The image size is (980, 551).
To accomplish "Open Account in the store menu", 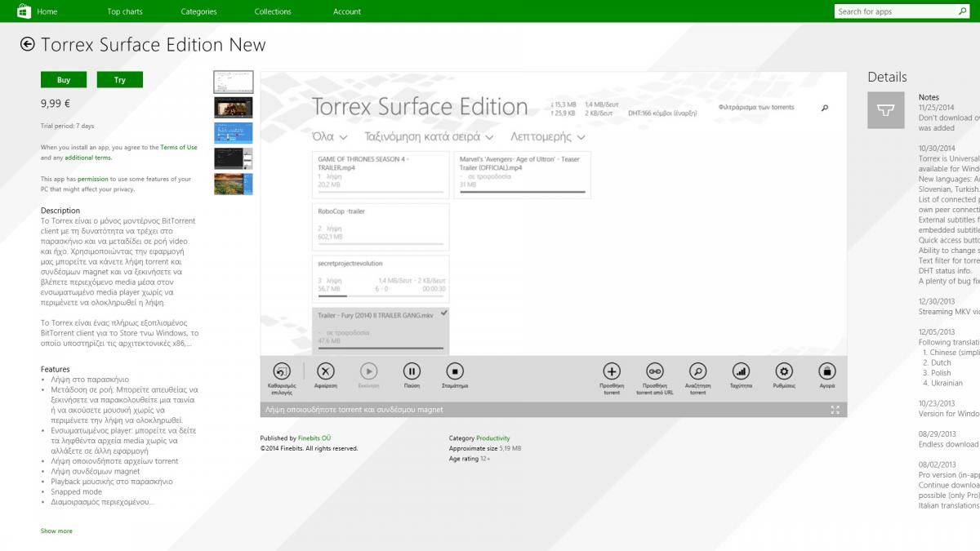I will [x=346, y=11].
